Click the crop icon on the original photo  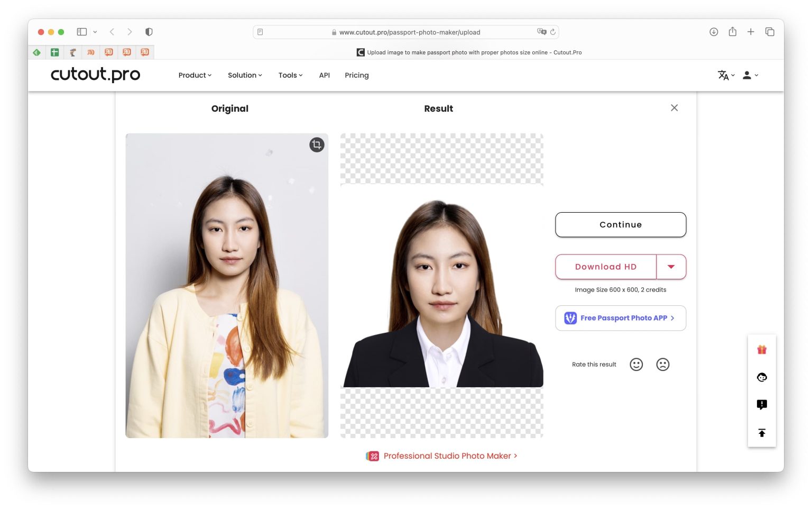[316, 144]
